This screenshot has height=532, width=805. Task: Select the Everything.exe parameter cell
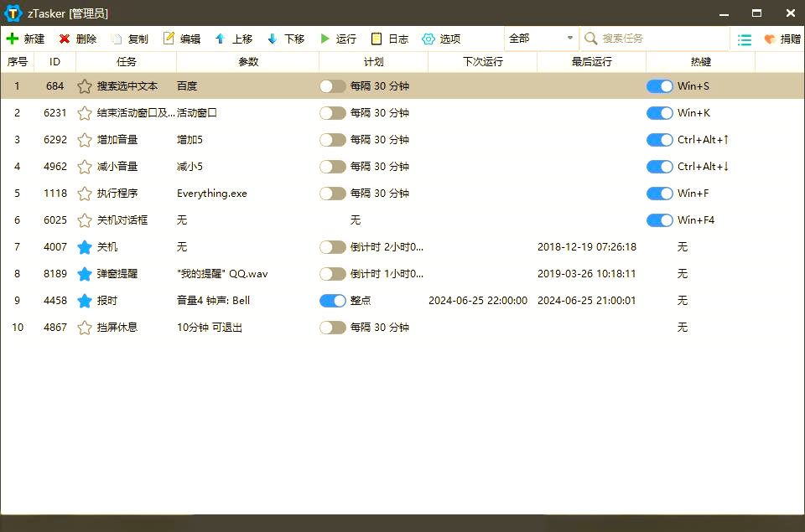[212, 194]
